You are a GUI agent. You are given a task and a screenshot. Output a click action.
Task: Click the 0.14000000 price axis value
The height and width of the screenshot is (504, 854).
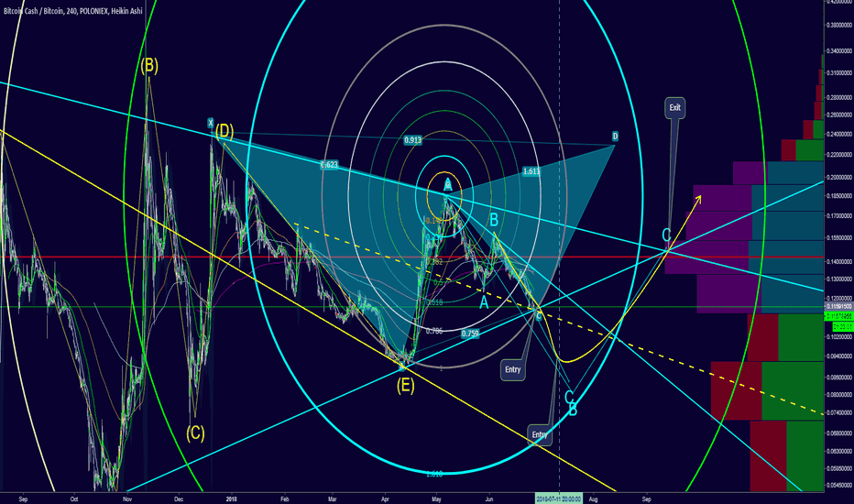pyautogui.click(x=839, y=262)
